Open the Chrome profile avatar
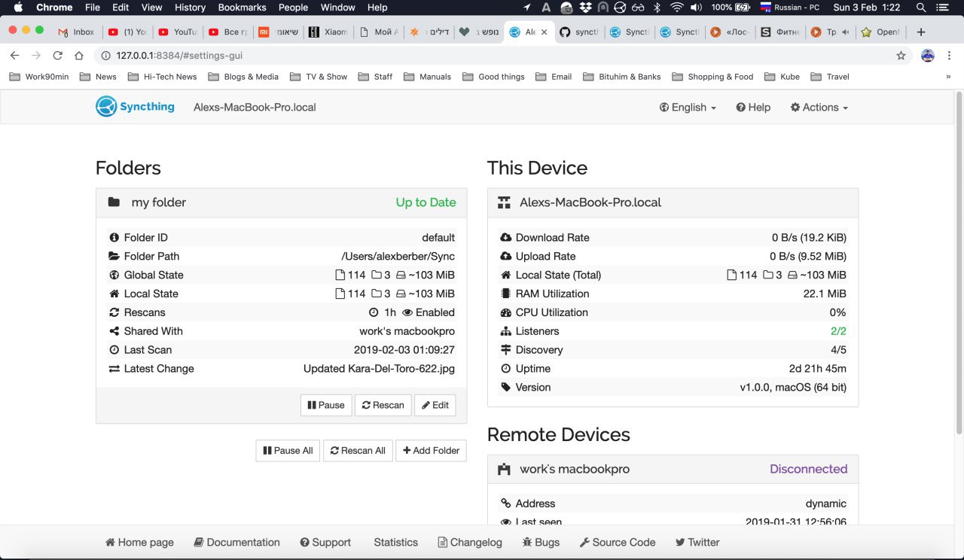The image size is (964, 560). (928, 56)
